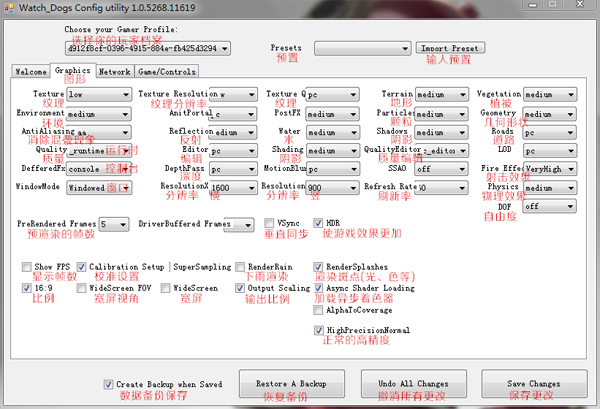The image size is (600, 409).
Task: Enable the WideScreen FOV checkbox
Action: click(81, 288)
